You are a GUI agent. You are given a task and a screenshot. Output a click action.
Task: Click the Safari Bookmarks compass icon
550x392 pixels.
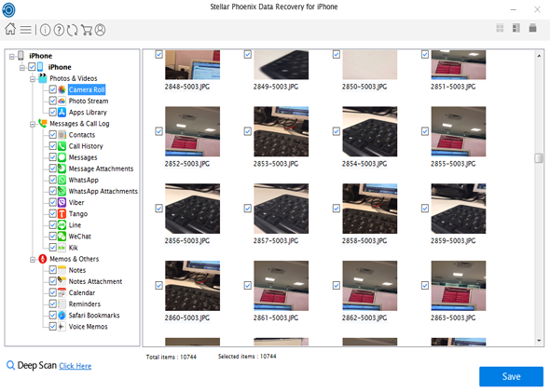62,316
